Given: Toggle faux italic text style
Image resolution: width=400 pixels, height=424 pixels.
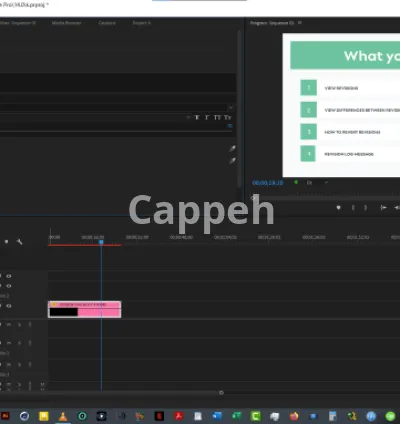Looking at the screenshot, I should [207, 117].
